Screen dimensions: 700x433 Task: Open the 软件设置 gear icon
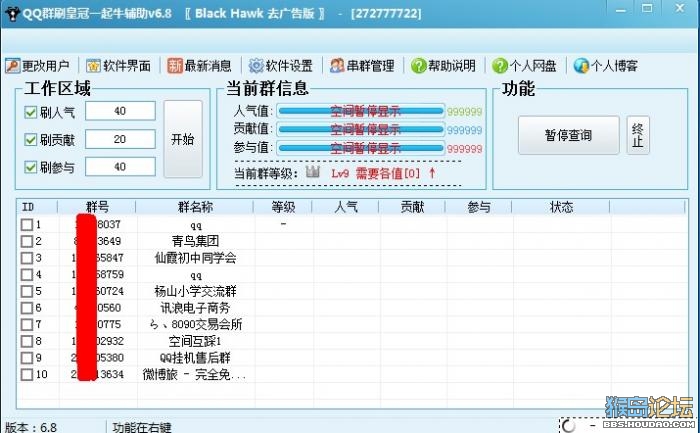[256, 66]
